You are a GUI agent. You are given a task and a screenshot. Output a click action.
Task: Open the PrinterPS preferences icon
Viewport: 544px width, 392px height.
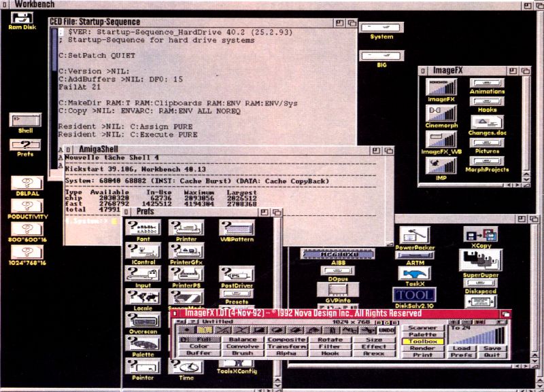coord(186,274)
